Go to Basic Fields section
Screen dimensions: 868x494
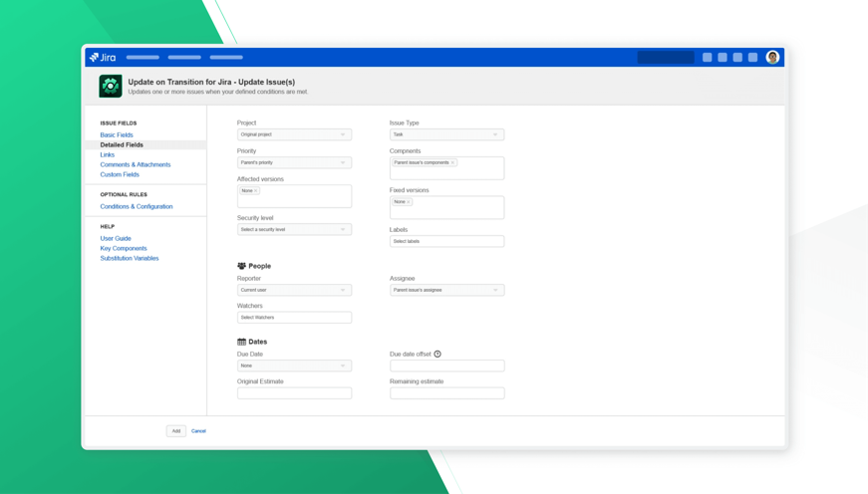pos(117,135)
